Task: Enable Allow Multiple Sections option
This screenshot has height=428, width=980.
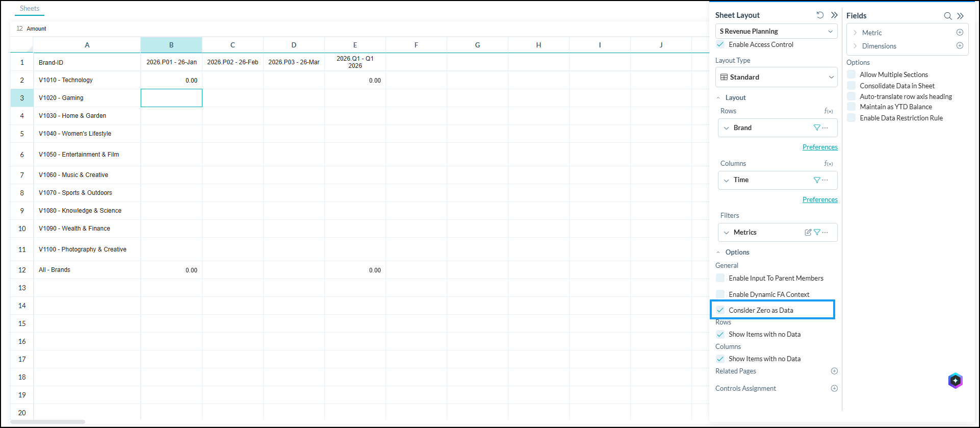Action: coord(851,74)
